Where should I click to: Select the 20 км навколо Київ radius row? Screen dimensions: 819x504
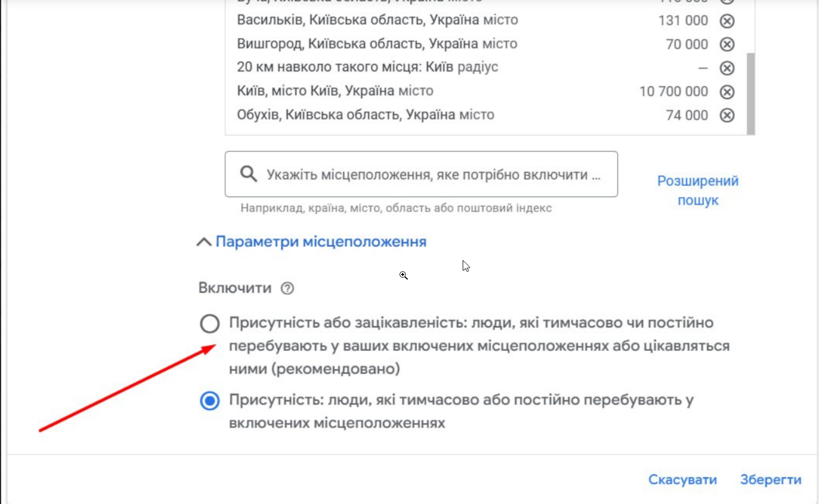click(367, 67)
